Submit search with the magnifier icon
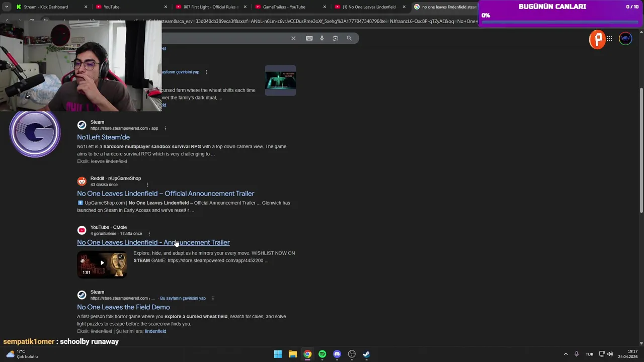The width and height of the screenshot is (644, 362). click(x=349, y=38)
